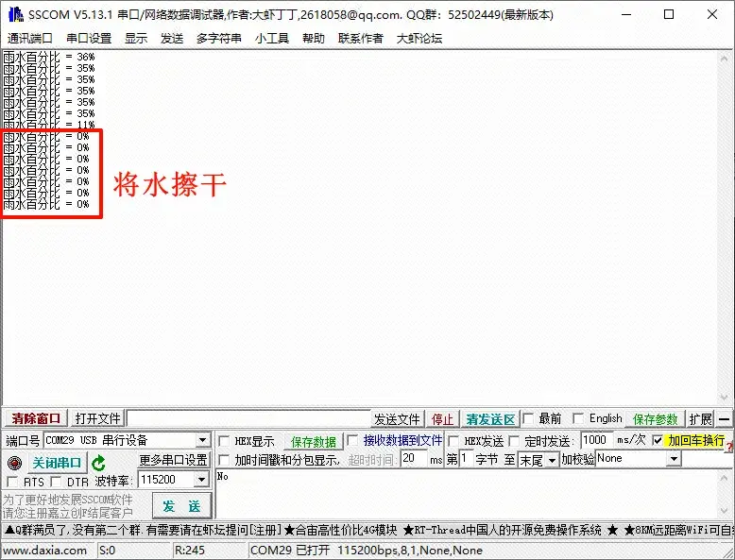The height and width of the screenshot is (560, 735).
Task: Click the www.daxia.com status bar link
Action: (44, 551)
